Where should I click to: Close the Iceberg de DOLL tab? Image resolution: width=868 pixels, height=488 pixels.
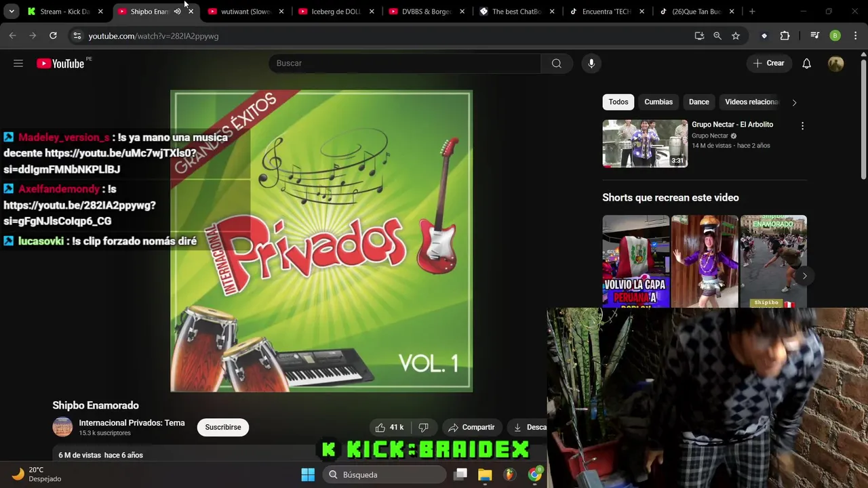point(372,12)
